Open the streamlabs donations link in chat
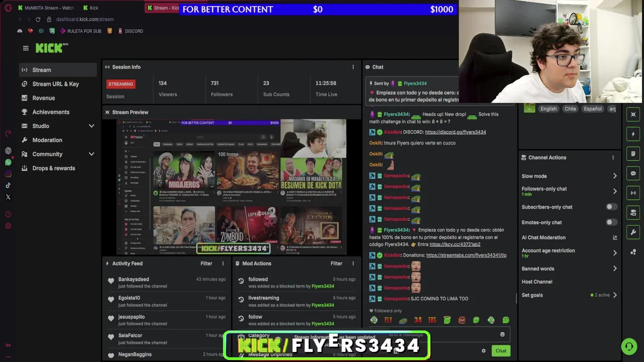This screenshot has width=644, height=362. pos(466,255)
